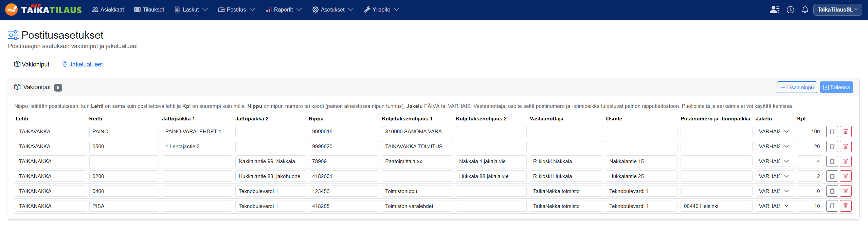The image size is (868, 233).
Task: Edit Reitti field containing 0500
Action: pyautogui.click(x=124, y=147)
